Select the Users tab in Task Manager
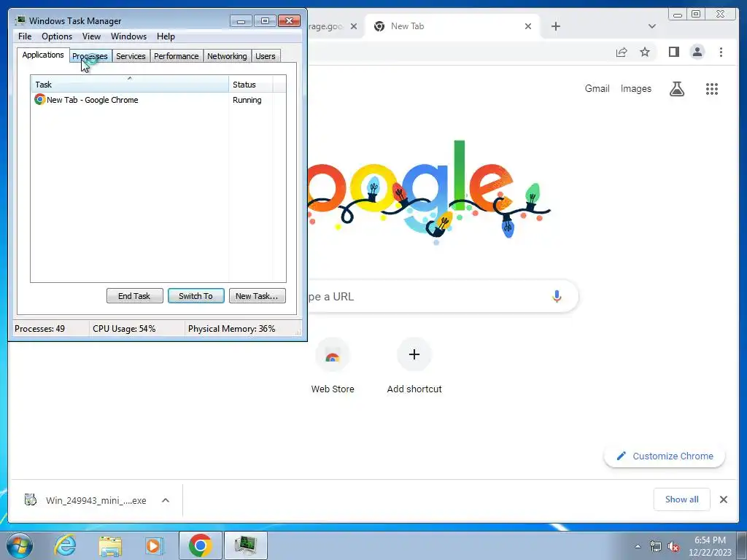This screenshot has width=747, height=560. click(x=266, y=56)
